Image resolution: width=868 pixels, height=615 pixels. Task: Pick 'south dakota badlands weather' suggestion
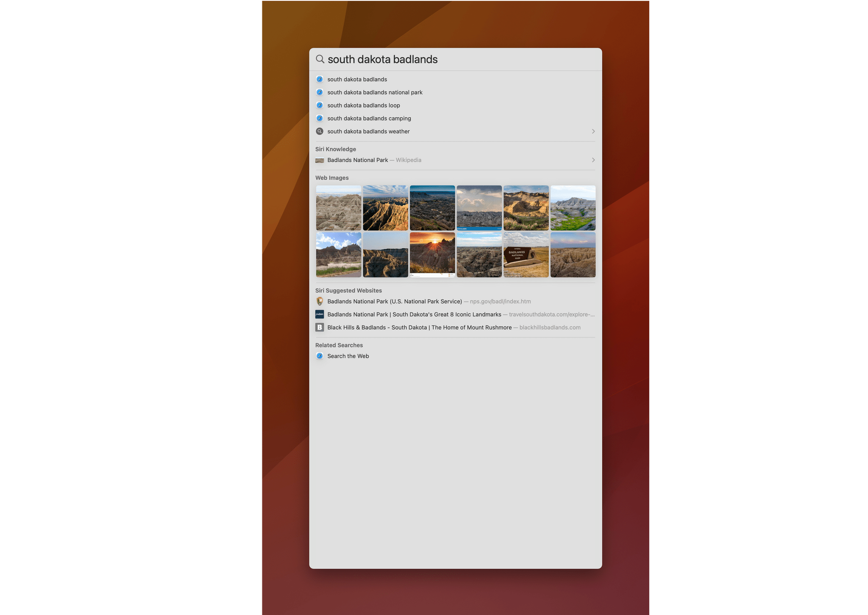(368, 132)
